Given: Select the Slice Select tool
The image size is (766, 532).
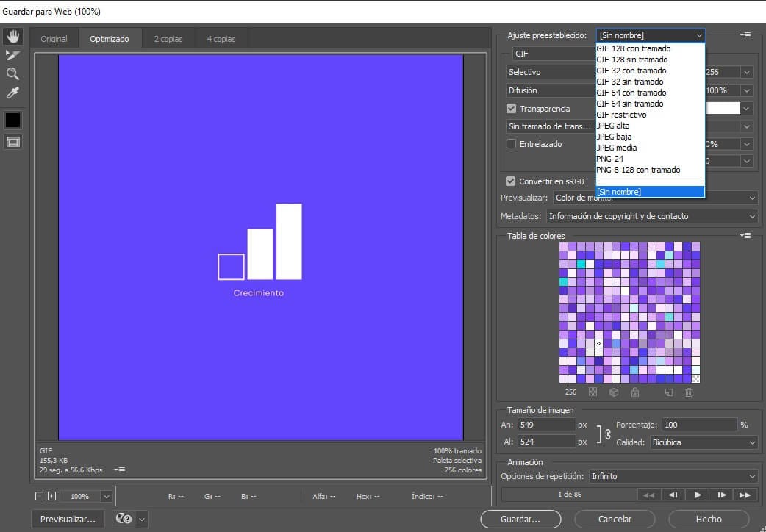Looking at the screenshot, I should point(12,55).
